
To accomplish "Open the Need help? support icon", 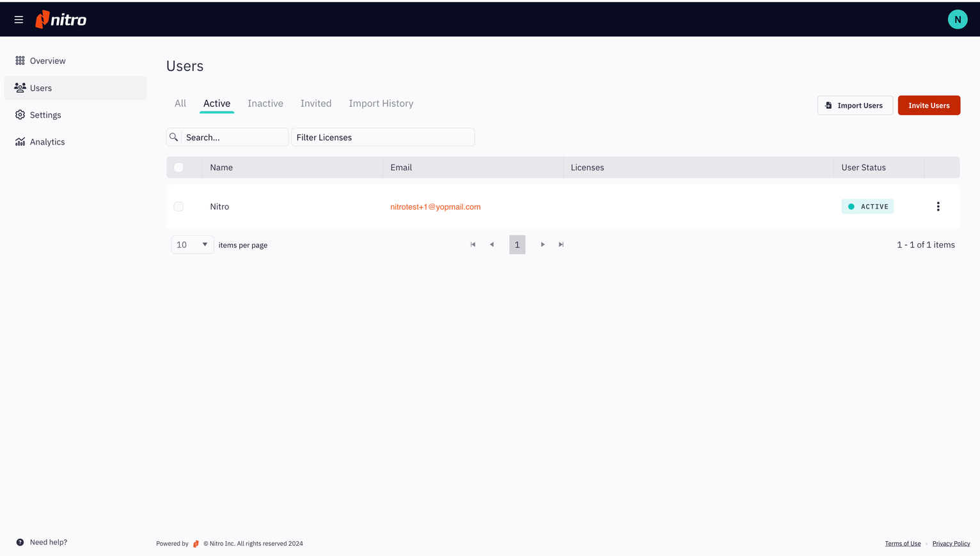I will coord(20,542).
